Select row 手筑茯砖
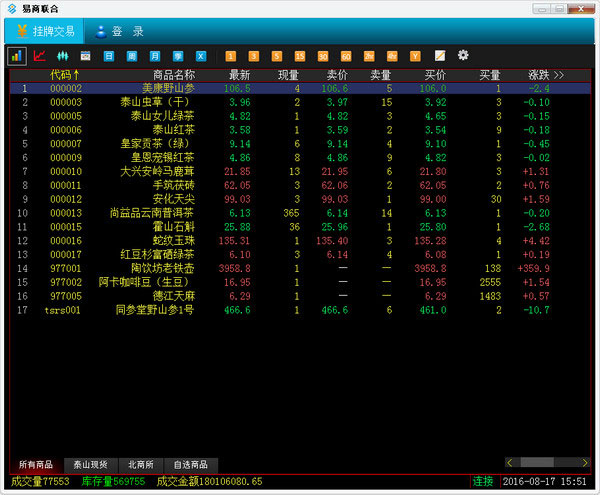The width and height of the screenshot is (600, 495). [x=300, y=185]
